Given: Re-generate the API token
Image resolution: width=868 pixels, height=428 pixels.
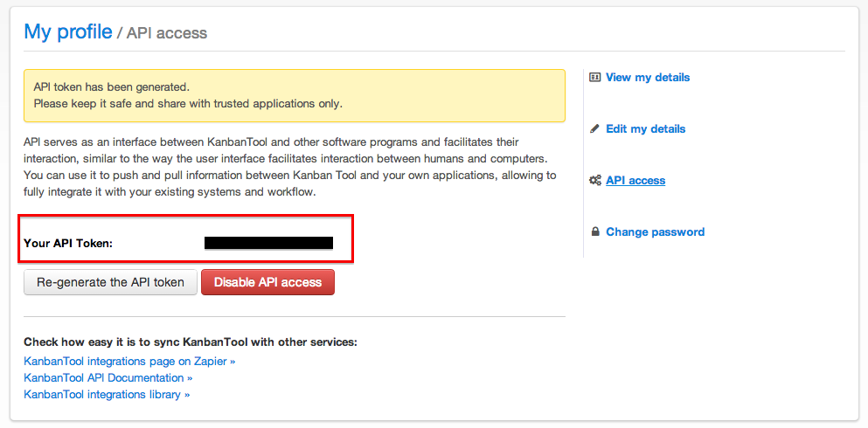Looking at the screenshot, I should (x=111, y=282).
